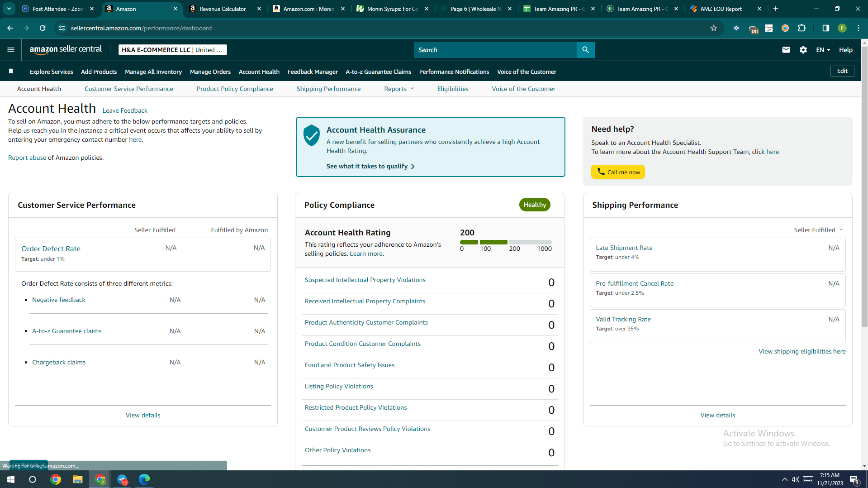This screenshot has width=868, height=488.
Task: Click the Report abuse link
Action: tap(27, 158)
